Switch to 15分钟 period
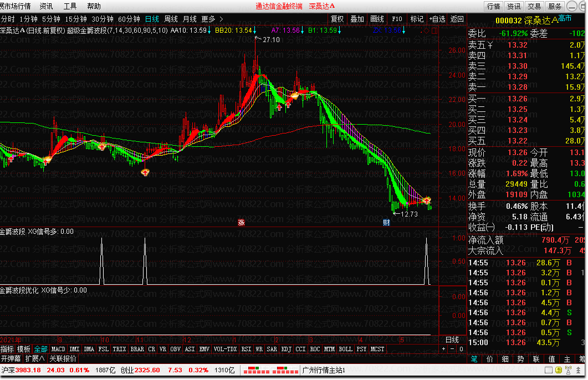This screenshot has height=380, width=588. pos(76,19)
